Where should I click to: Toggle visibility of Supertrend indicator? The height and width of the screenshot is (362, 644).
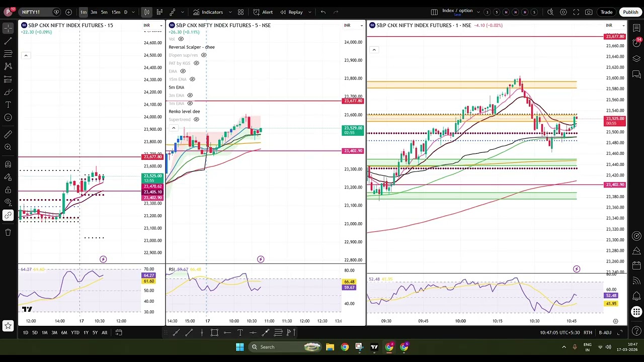196,119
